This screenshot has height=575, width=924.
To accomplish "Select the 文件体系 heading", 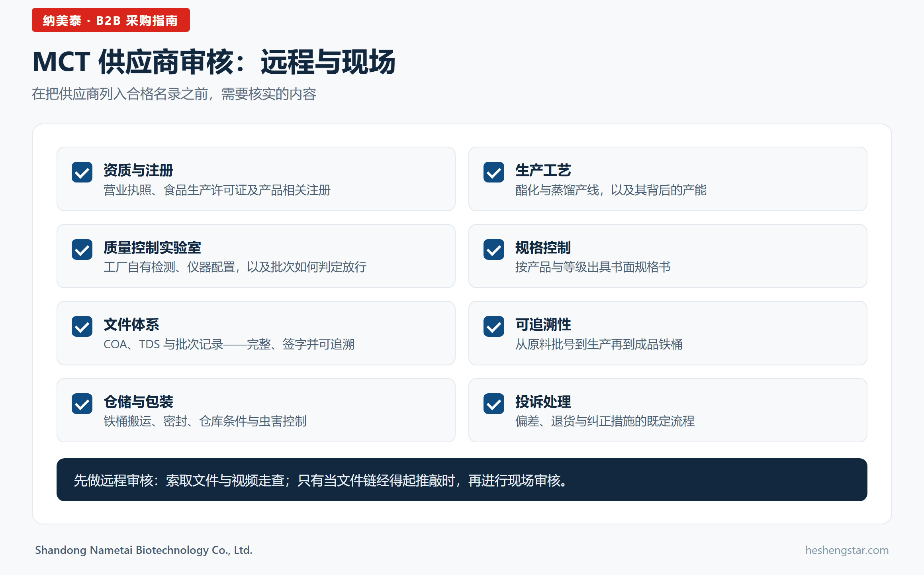I will (x=131, y=324).
